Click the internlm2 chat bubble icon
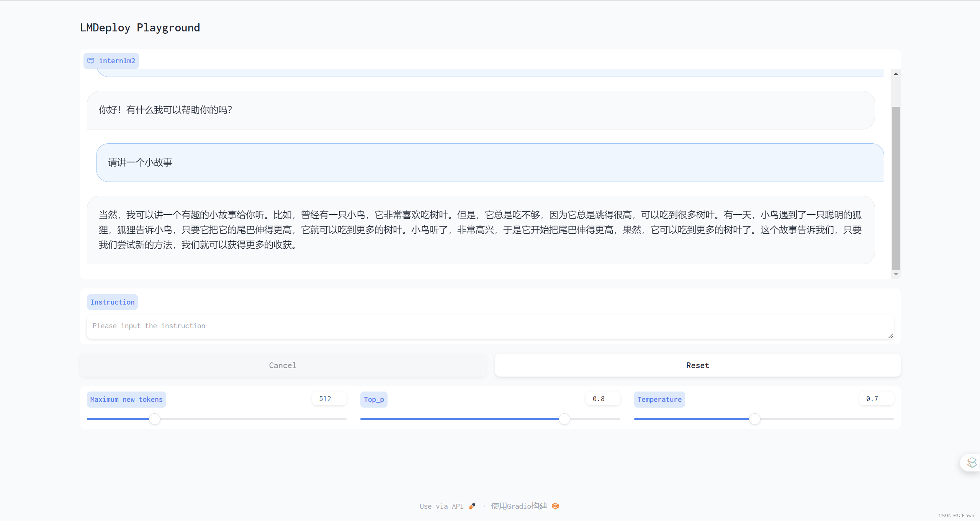980x521 pixels. pyautogui.click(x=91, y=61)
